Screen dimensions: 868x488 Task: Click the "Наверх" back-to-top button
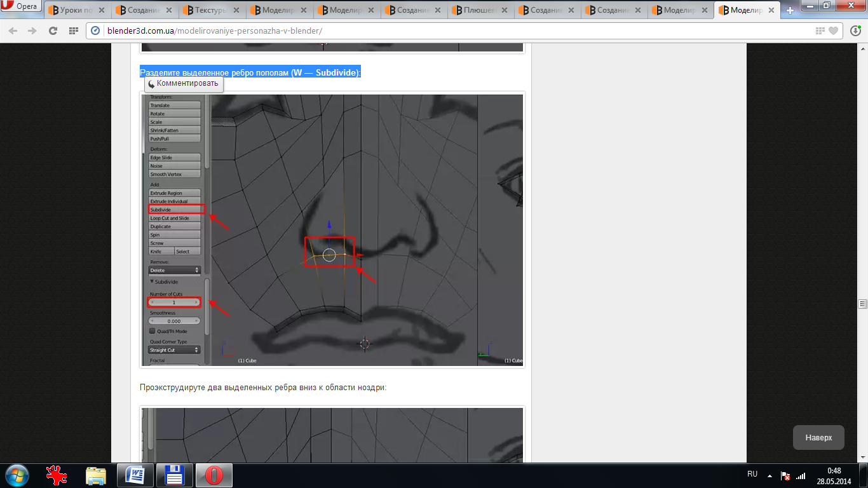pyautogui.click(x=818, y=438)
